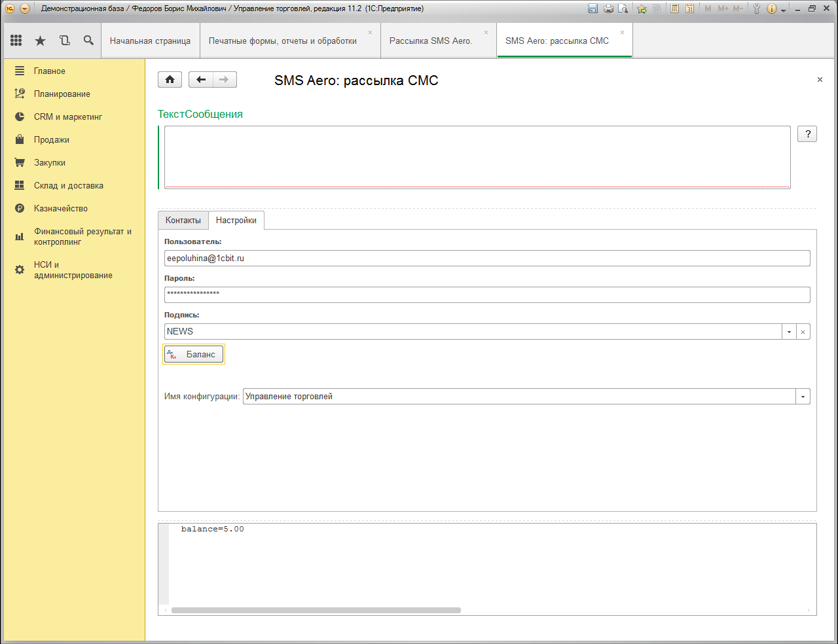
Task: Open Планирование section in sidebar
Action: (x=74, y=94)
